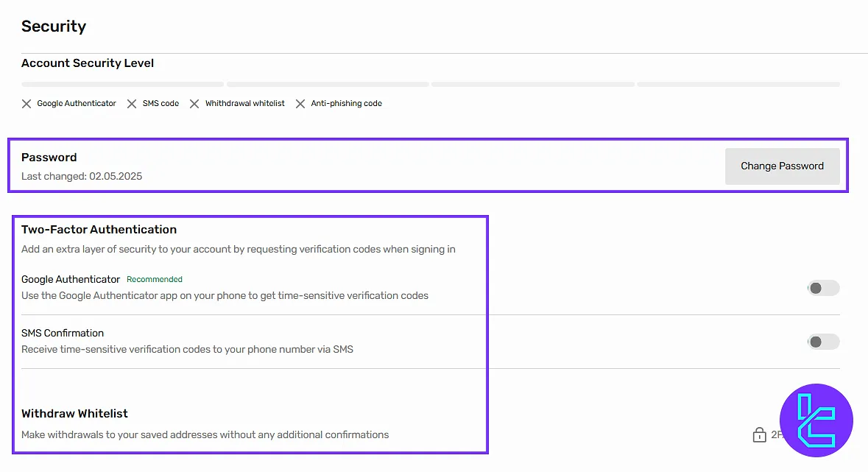Click the Anti-phishing code status label
The width and height of the screenshot is (868, 472).
(x=346, y=104)
